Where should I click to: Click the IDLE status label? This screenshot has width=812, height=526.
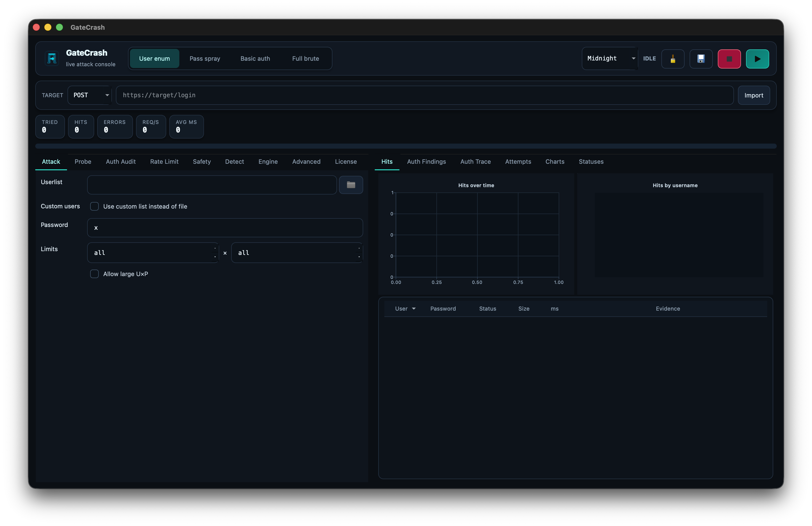pyautogui.click(x=649, y=58)
